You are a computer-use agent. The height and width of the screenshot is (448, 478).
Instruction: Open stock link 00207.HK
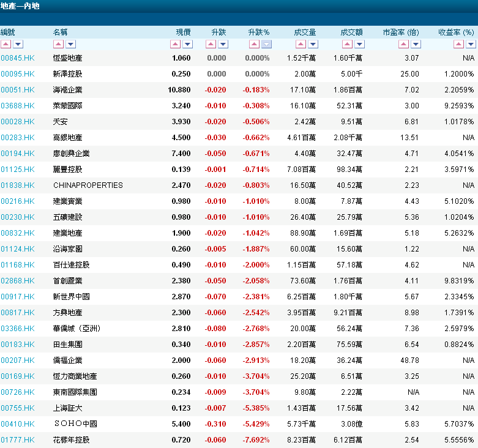(18, 360)
